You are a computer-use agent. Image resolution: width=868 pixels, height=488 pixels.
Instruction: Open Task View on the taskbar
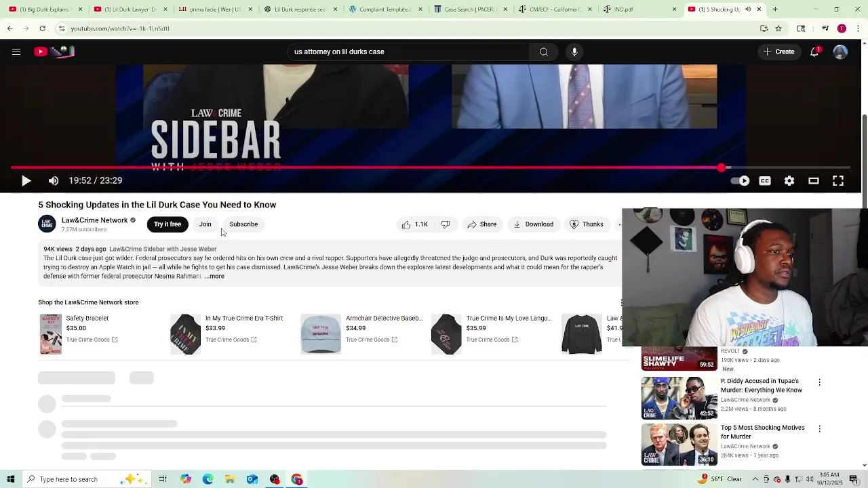coord(163,479)
